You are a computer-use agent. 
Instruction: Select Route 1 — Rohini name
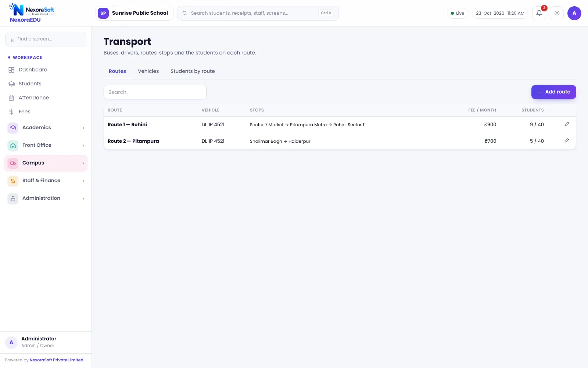[x=127, y=125]
